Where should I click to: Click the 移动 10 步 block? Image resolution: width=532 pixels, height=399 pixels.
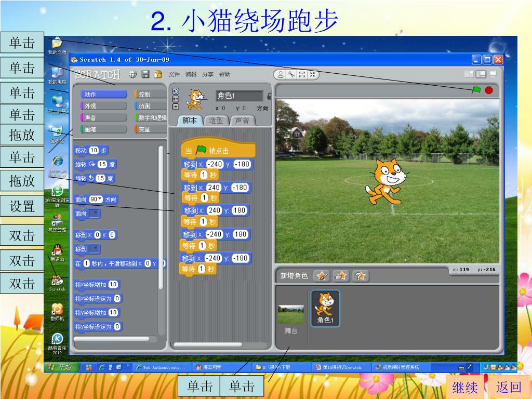(91, 150)
